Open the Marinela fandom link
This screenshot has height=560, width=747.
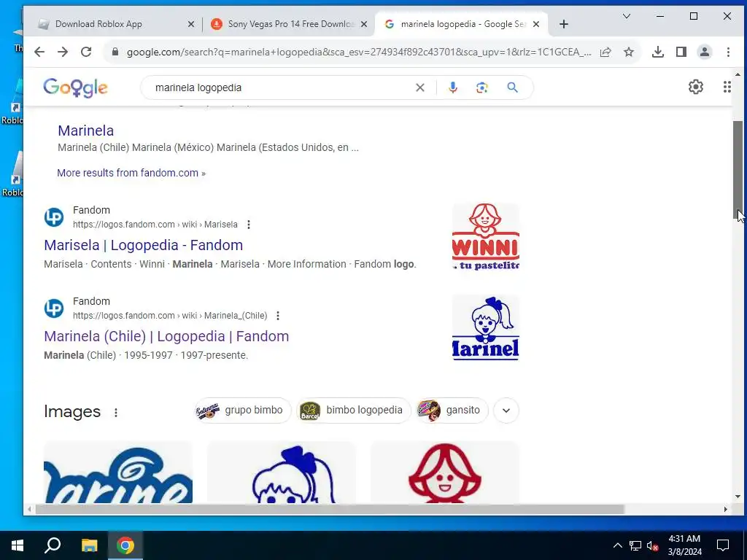click(x=86, y=131)
